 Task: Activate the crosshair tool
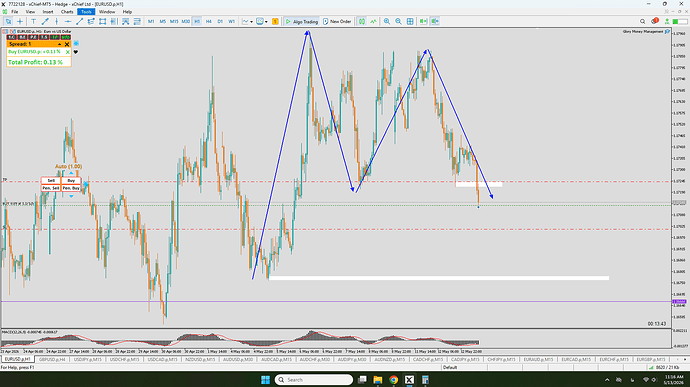pos(20,21)
